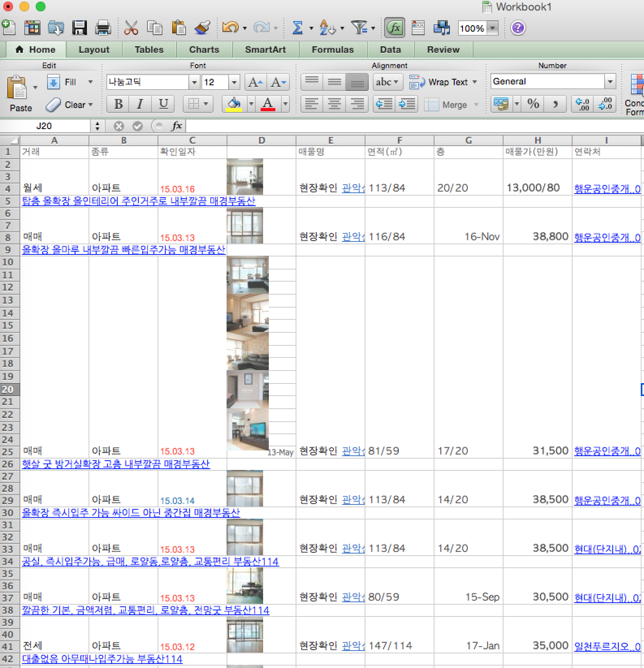Toggle the formula bar fx button
The width and height of the screenshot is (644, 668).
394,28
